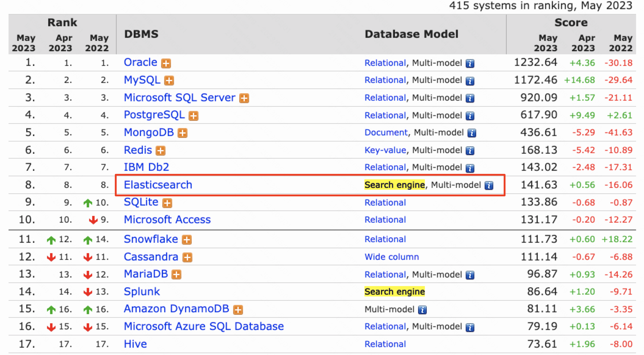644x355 pixels.
Task: Open the info icon in IBM Db2 row
Action: [x=470, y=168]
